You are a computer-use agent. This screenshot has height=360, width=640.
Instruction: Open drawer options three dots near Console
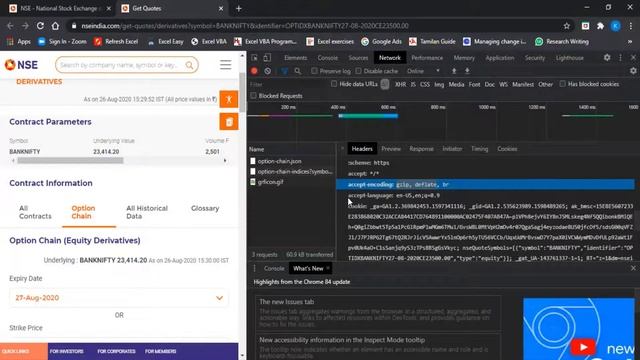point(255,268)
